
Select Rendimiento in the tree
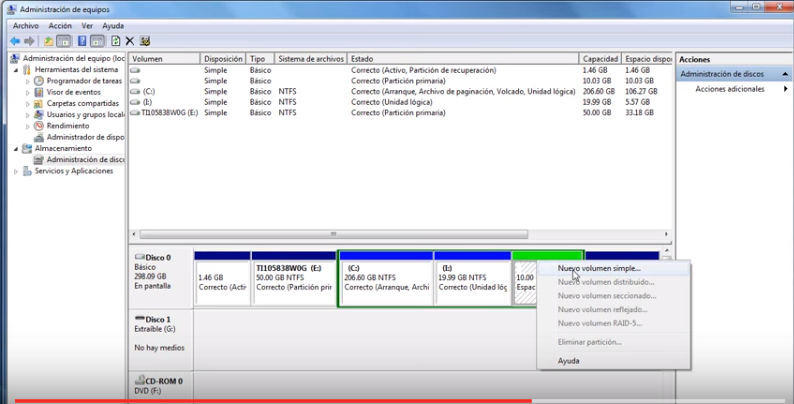coord(67,126)
